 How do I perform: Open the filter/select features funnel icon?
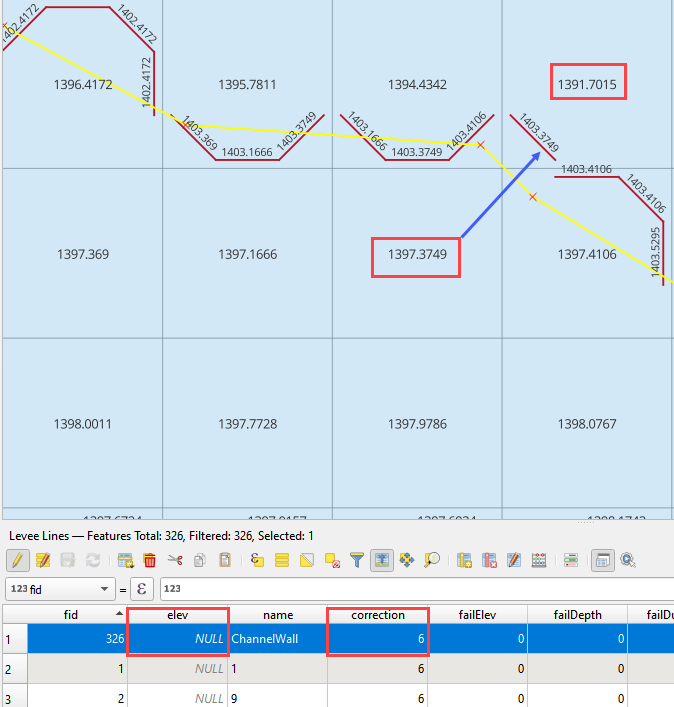point(357,560)
